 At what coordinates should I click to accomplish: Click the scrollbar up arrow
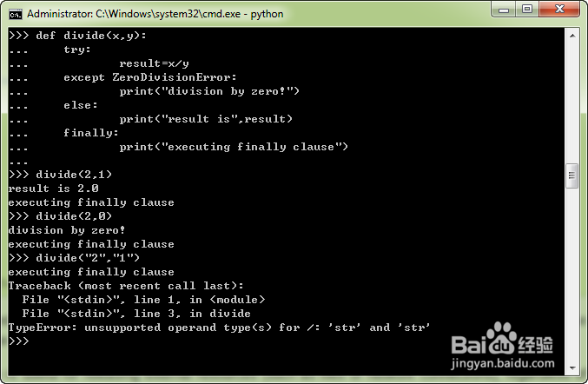[572, 36]
